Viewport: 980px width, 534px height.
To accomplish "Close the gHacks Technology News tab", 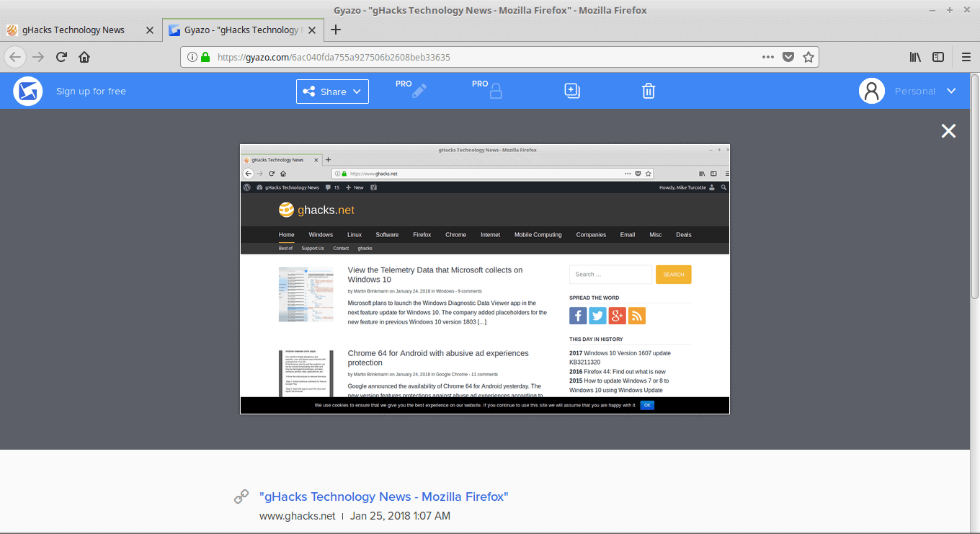I will [150, 30].
